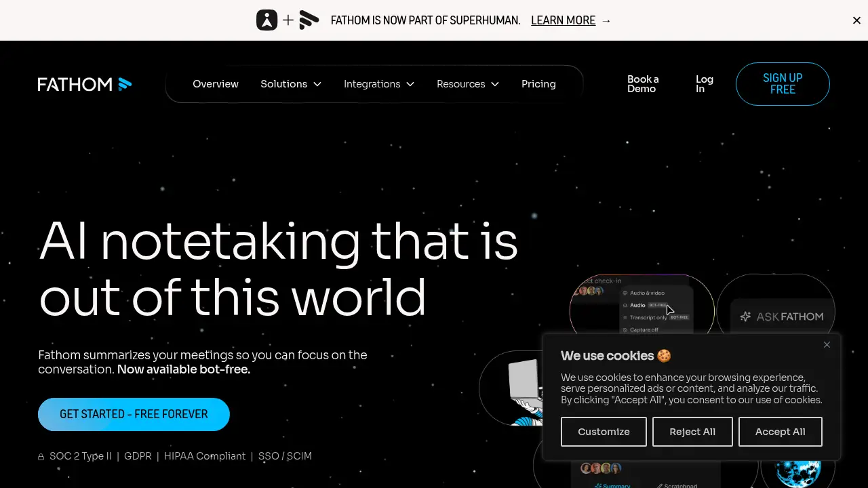Click the Sign Up Free button
This screenshot has width=868, height=488.
(x=783, y=84)
